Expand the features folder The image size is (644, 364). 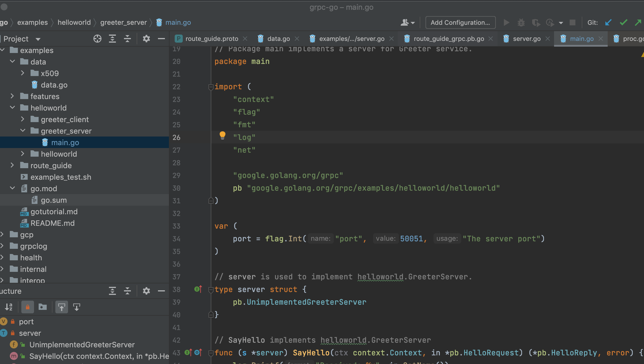pyautogui.click(x=12, y=96)
